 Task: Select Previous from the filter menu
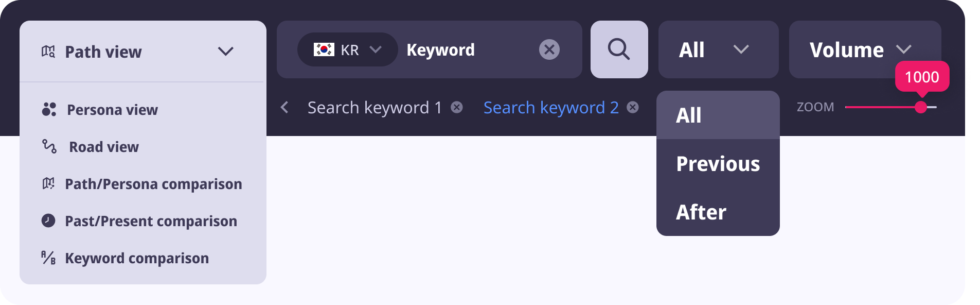pos(718,164)
